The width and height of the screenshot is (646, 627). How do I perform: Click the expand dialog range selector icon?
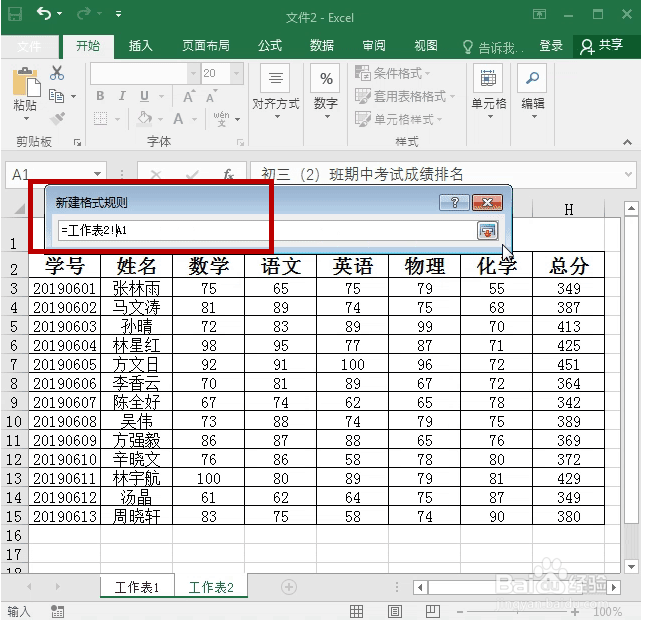487,231
